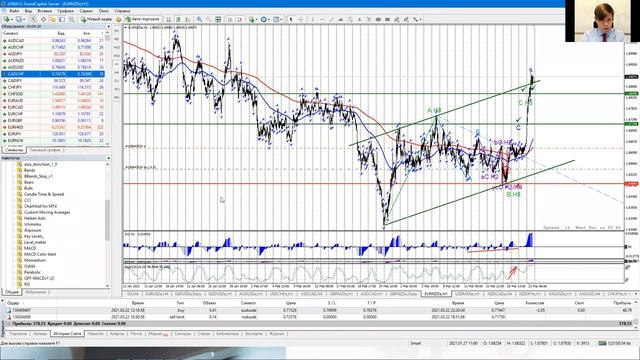Select Heiken Ashi indicator in Navigator
This screenshot has height=360, width=640.
click(35, 218)
